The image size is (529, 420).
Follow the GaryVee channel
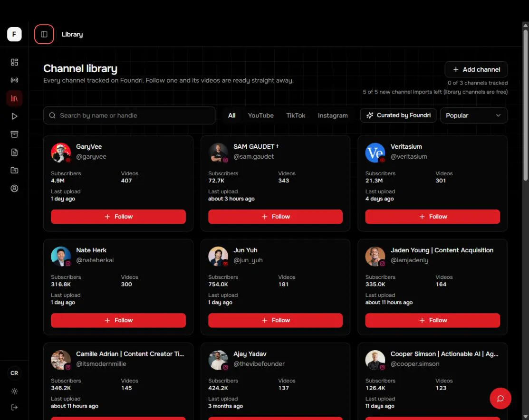118,217
